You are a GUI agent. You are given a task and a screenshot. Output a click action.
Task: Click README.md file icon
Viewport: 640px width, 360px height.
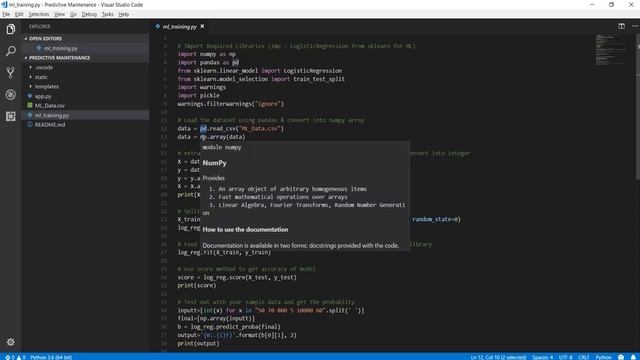click(30, 124)
